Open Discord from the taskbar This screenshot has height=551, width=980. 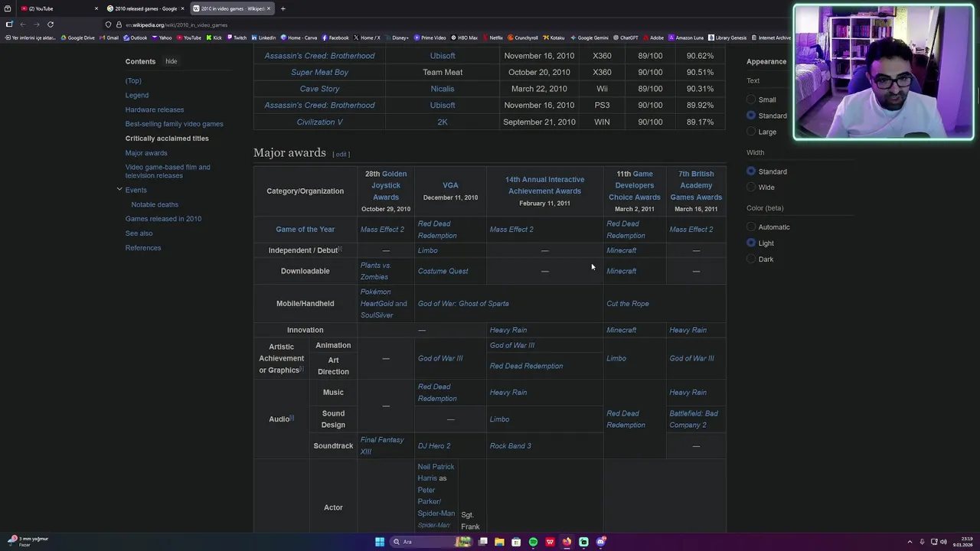(x=601, y=542)
